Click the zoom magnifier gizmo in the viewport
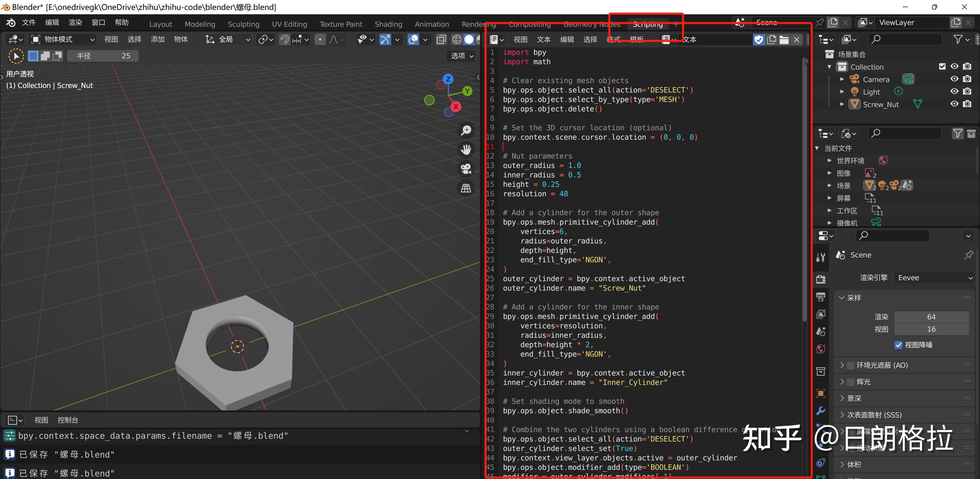Viewport: 980px width, 479px height. pos(466,130)
